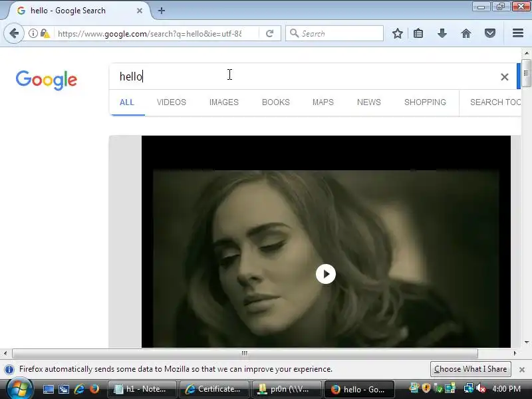
Task: Click the 4:00 PM taskbar clock
Action: pos(506,389)
